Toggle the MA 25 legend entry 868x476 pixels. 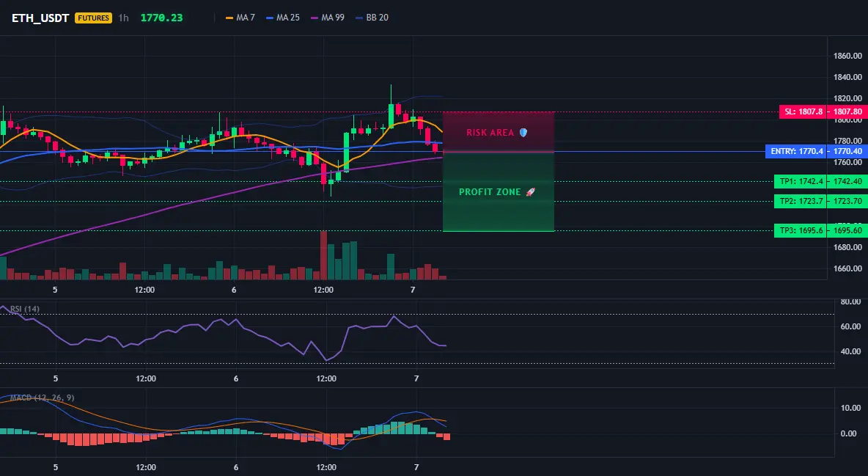283,18
